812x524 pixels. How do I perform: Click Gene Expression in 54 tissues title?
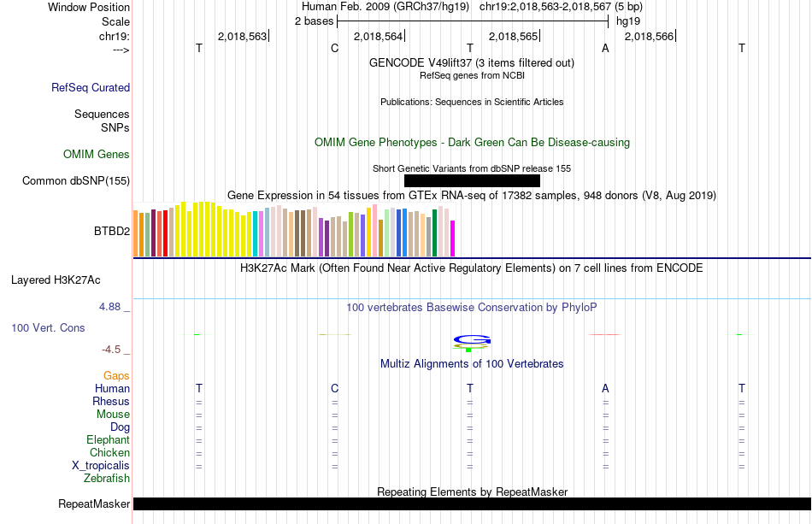click(x=472, y=195)
